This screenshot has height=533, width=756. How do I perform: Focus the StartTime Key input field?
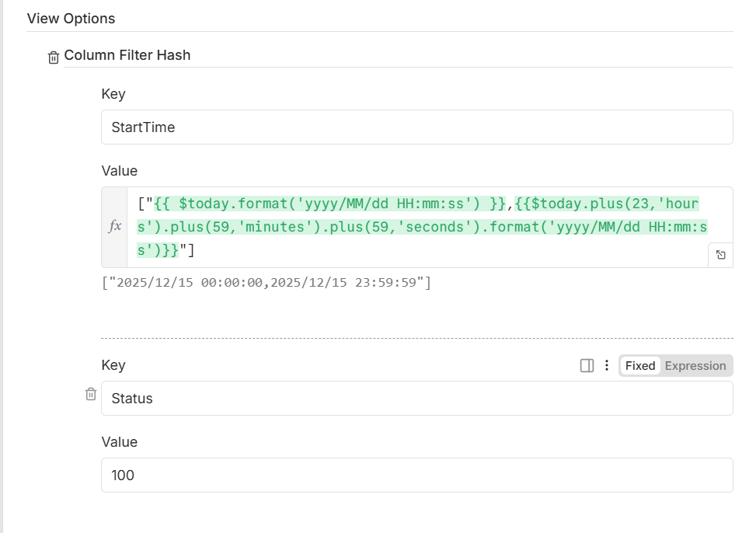pos(417,127)
